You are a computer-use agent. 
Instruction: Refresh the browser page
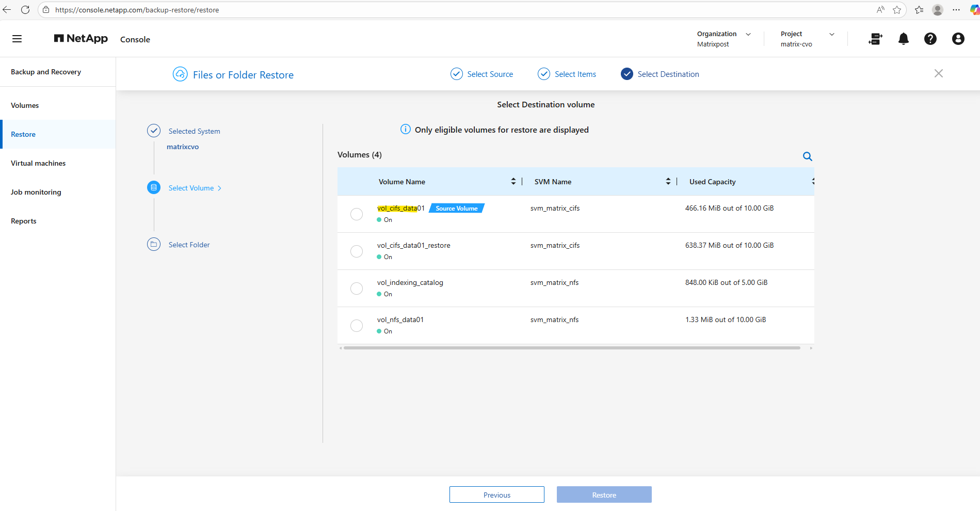25,10
